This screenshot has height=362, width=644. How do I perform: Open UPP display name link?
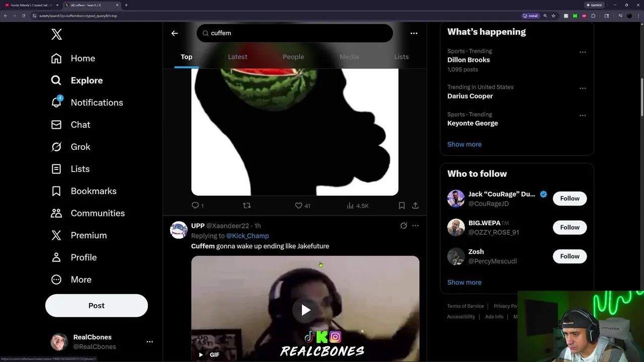198,226
